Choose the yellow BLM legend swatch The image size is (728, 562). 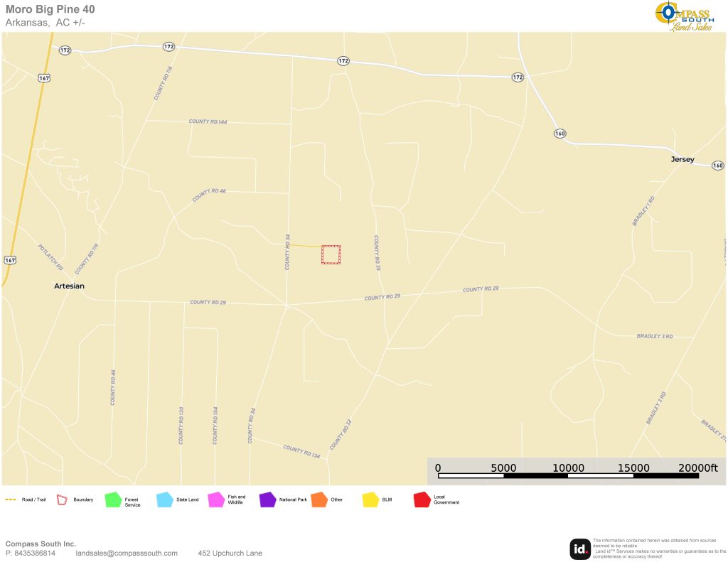pyautogui.click(x=370, y=499)
